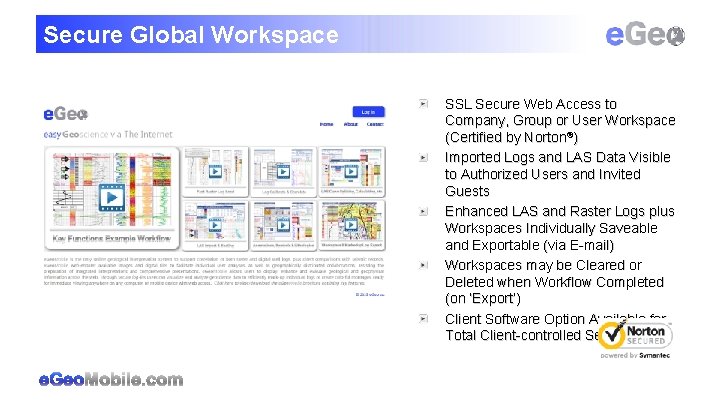Click the 'powered by Symantec' text

pos(635,355)
